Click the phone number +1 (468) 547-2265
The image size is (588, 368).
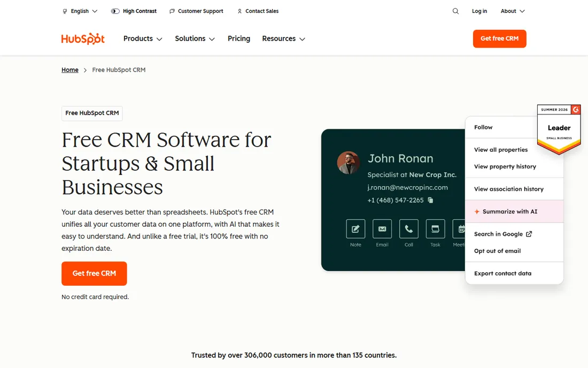coord(395,201)
